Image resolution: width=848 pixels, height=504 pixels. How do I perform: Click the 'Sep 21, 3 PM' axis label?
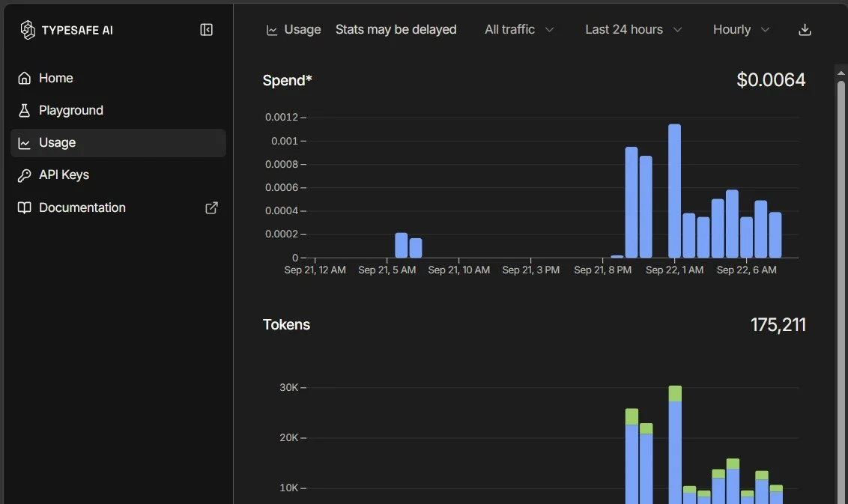tap(530, 270)
